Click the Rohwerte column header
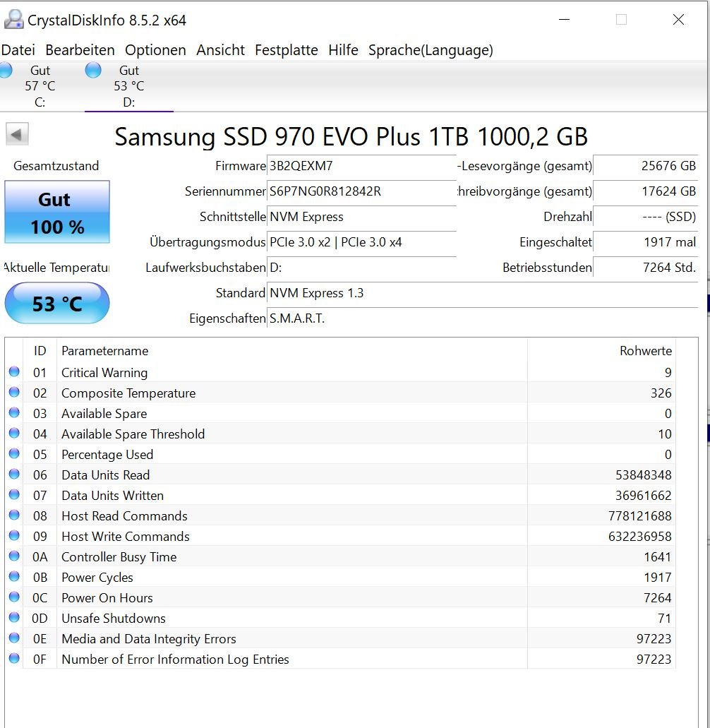Viewport: 710px width, 728px height. click(601, 350)
